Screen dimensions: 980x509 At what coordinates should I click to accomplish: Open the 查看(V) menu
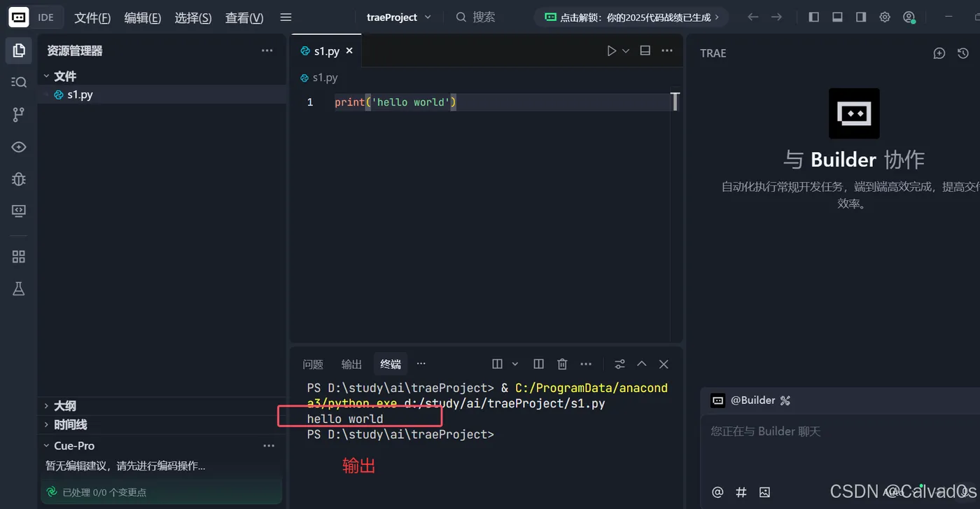244,18
